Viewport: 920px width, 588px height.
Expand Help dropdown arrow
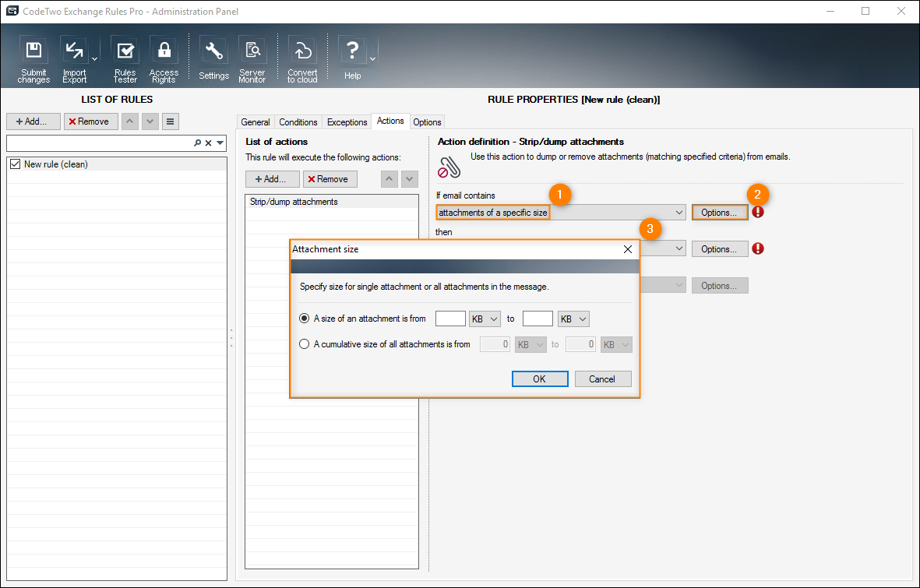pyautogui.click(x=372, y=58)
